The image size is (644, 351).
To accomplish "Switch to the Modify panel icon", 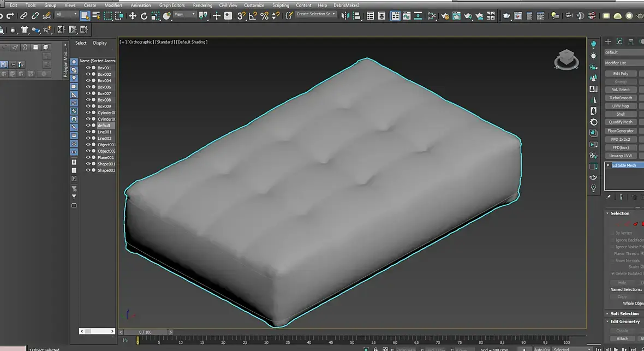I will (x=620, y=41).
